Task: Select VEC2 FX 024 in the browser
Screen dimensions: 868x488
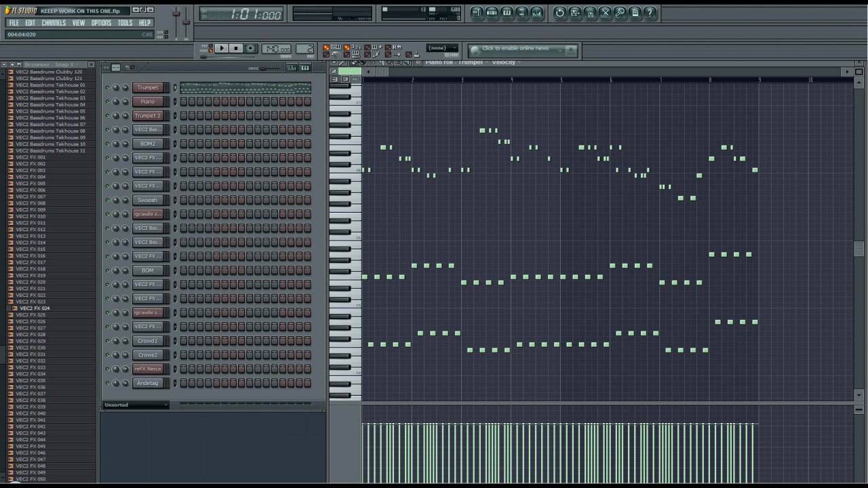Action: (34, 308)
